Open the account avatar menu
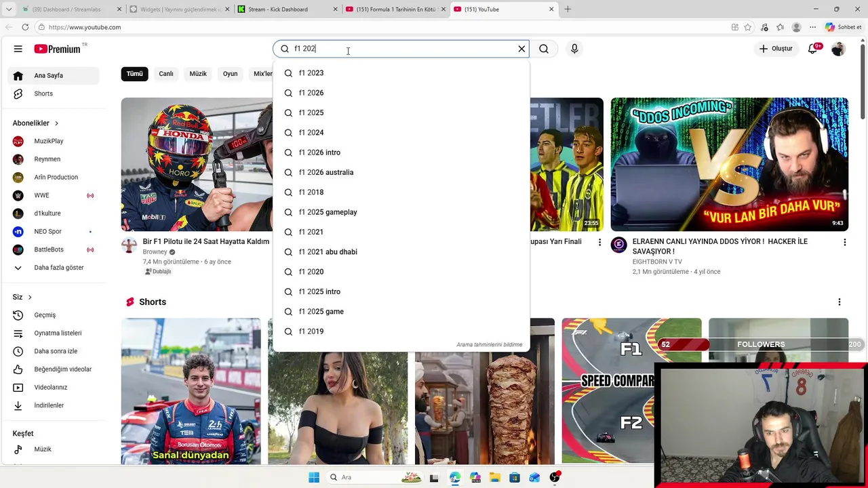The height and width of the screenshot is (488, 868). [x=838, y=49]
